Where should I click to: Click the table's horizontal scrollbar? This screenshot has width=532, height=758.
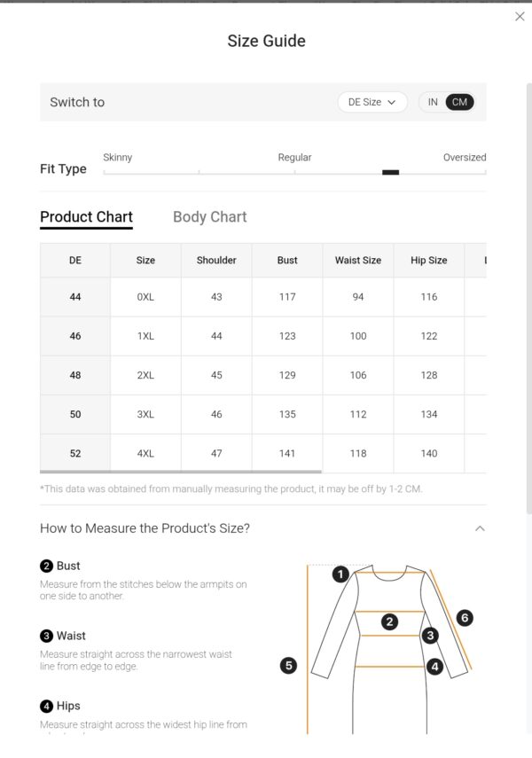click(181, 472)
